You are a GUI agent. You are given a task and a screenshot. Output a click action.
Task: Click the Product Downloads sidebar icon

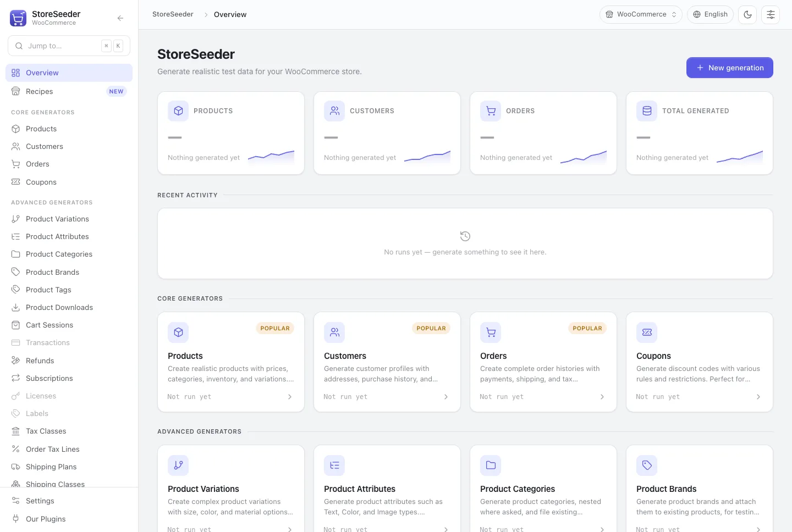click(16, 307)
